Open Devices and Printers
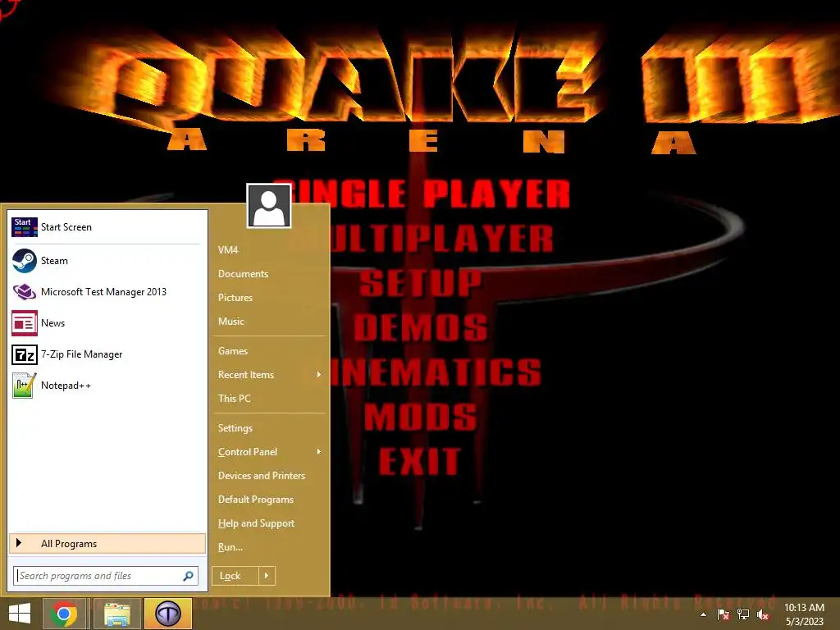 [262, 476]
